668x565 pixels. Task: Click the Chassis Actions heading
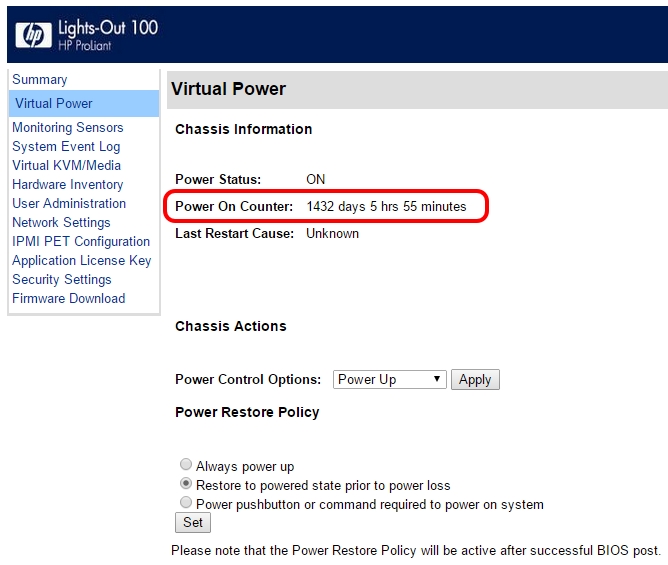pos(231,326)
